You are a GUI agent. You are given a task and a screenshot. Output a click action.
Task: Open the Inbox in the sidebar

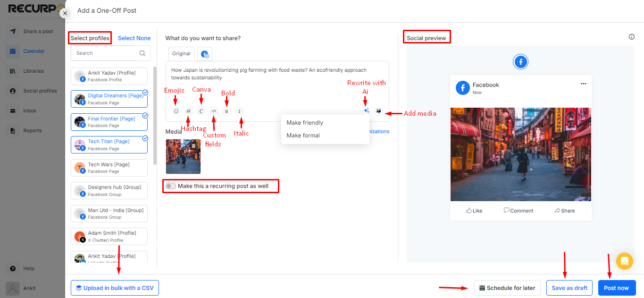(32, 111)
